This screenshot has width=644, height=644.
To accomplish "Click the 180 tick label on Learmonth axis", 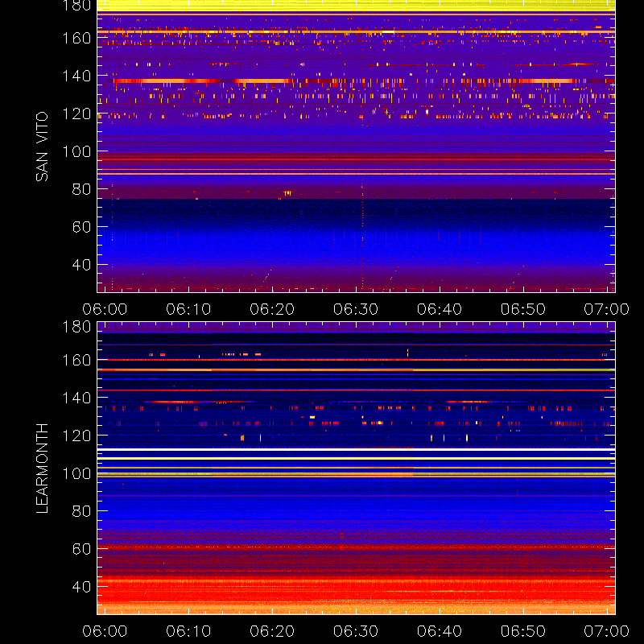I will (x=76, y=327).
